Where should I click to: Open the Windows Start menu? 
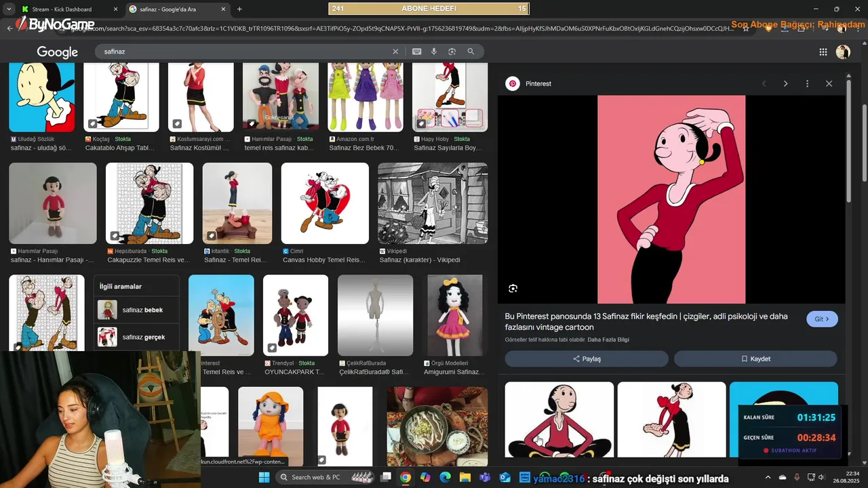264,477
